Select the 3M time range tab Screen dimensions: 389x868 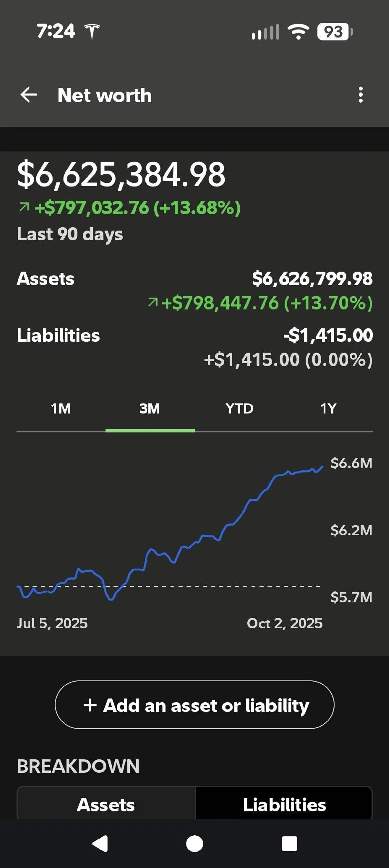150,409
